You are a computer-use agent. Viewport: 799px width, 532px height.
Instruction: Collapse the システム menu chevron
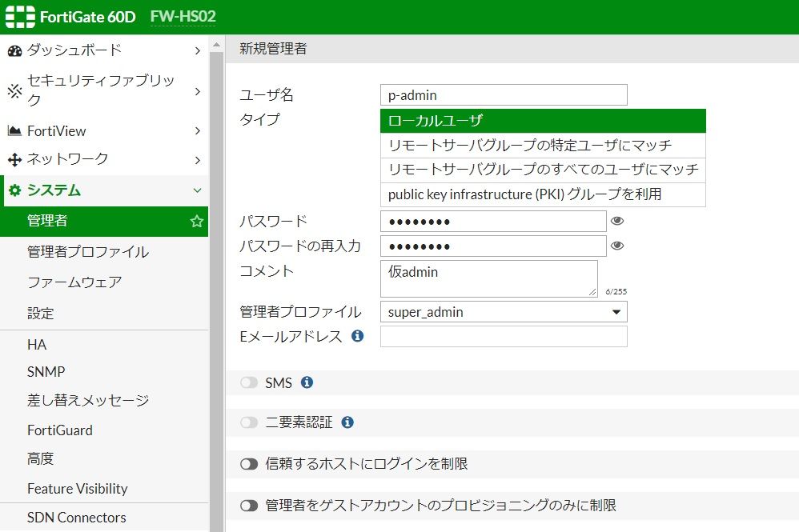tap(198, 190)
